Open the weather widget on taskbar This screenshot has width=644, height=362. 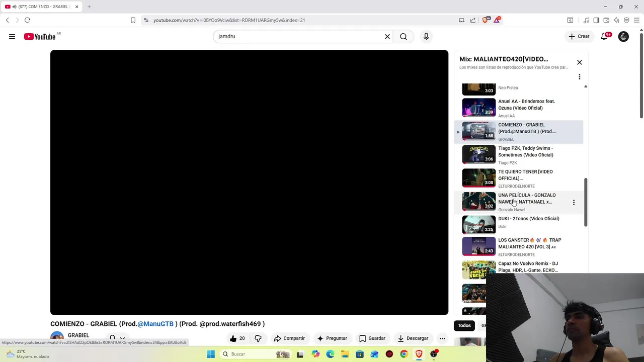coord(26,354)
